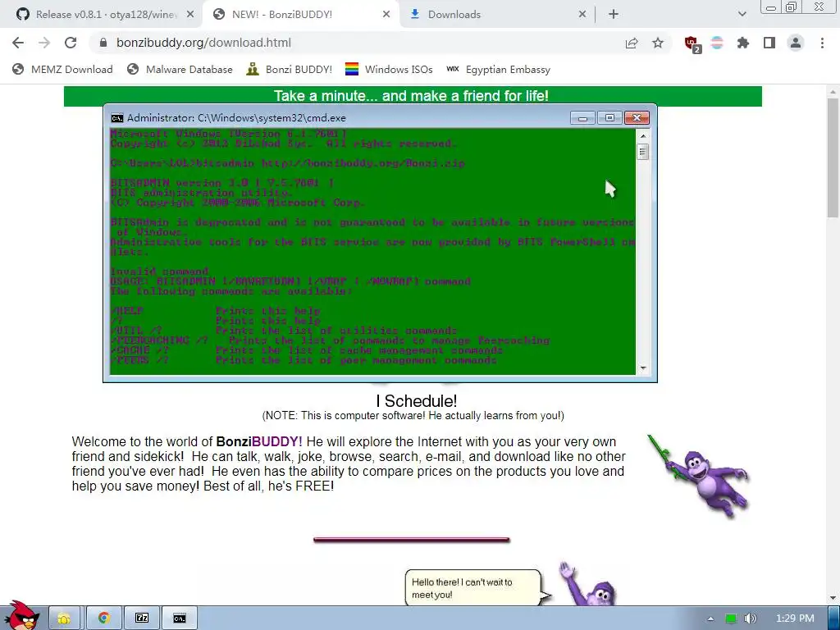Click the 'I Schedule!' heading
The width and height of the screenshot is (840, 630).
click(416, 400)
